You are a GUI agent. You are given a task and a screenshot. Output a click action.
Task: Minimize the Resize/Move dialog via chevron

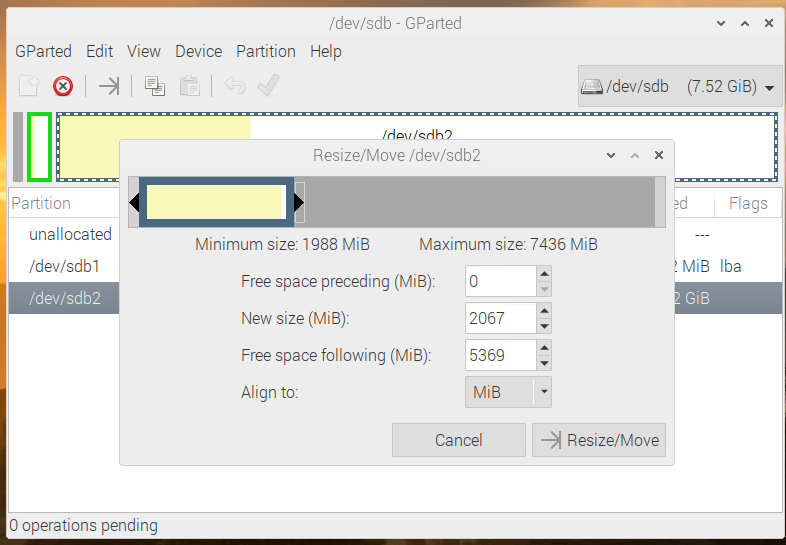coord(611,155)
